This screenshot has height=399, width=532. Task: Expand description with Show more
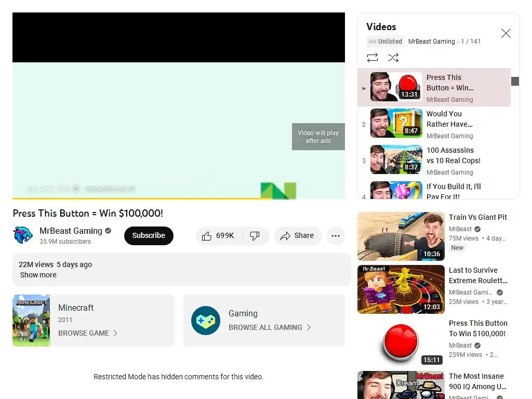click(x=38, y=275)
